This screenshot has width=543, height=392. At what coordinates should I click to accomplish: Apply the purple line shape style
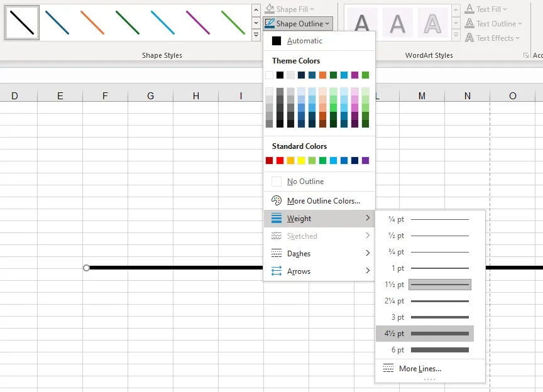198,23
